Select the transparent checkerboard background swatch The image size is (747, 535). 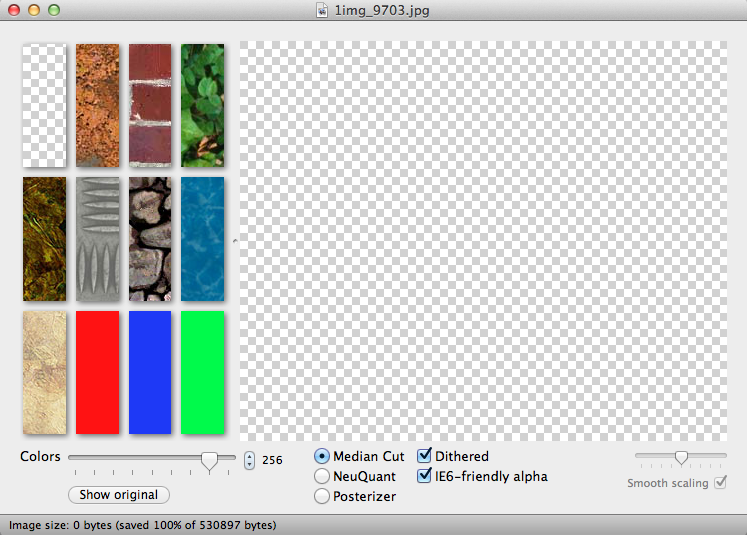44,105
